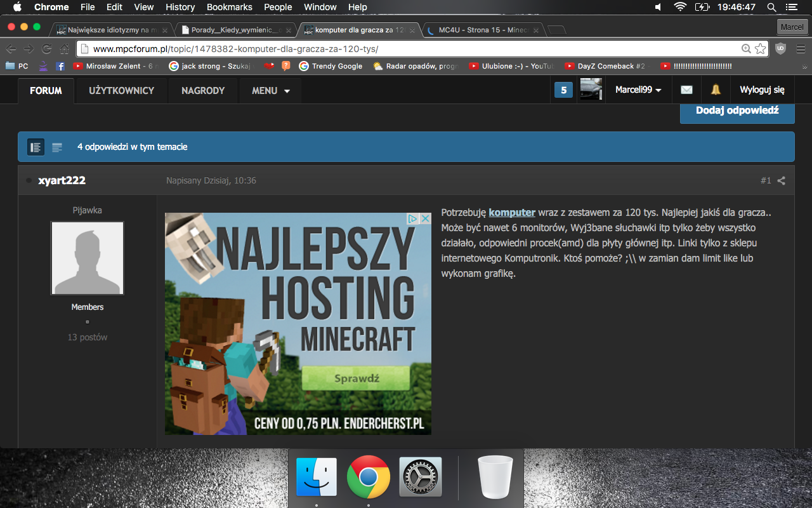Screen dimensions: 812x508
Task: Open Spotlight search magnifier
Action: (x=772, y=7)
